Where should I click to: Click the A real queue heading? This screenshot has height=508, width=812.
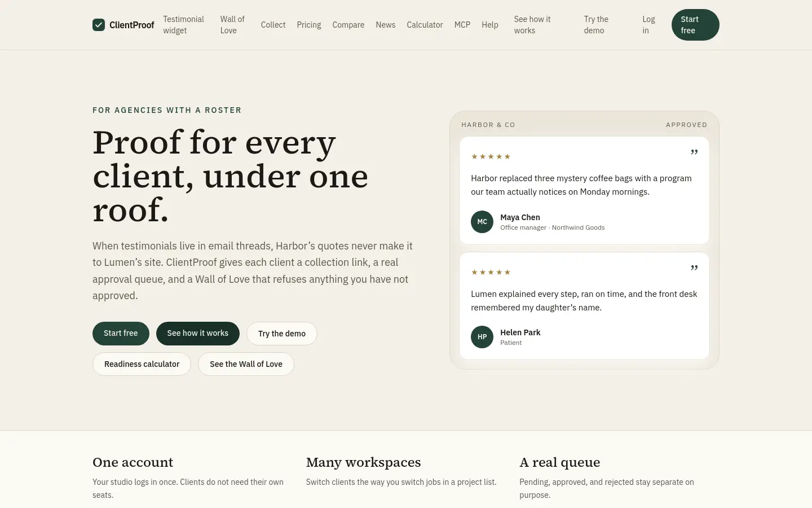560,462
